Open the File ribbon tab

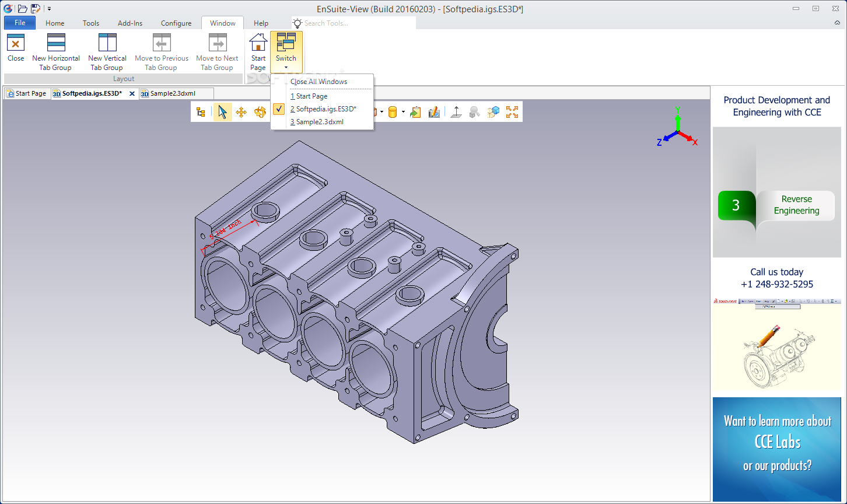[20, 23]
